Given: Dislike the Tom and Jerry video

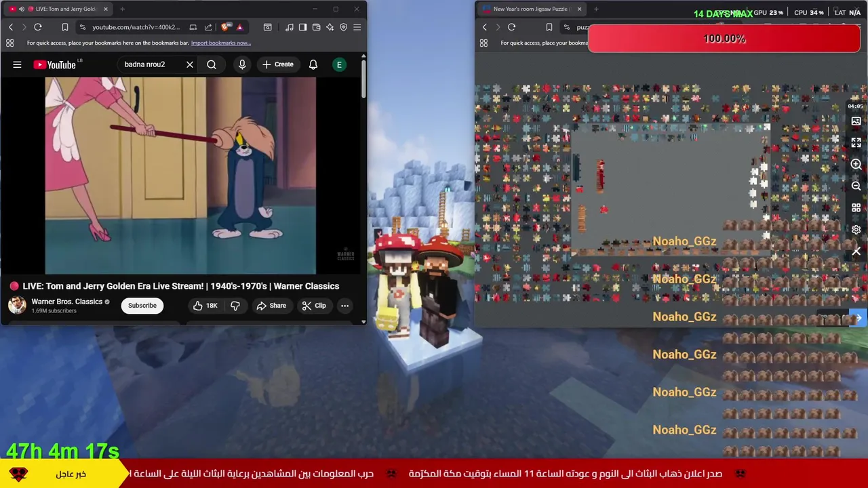Looking at the screenshot, I should tap(235, 306).
